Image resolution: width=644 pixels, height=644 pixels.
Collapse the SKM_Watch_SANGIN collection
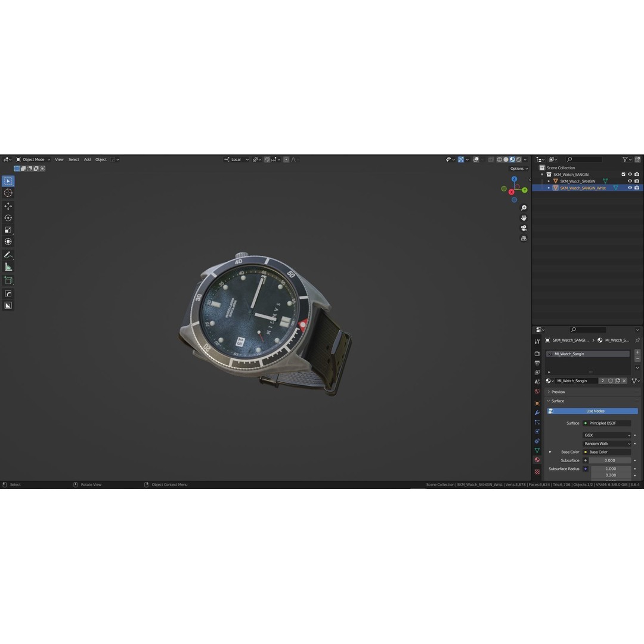point(542,175)
